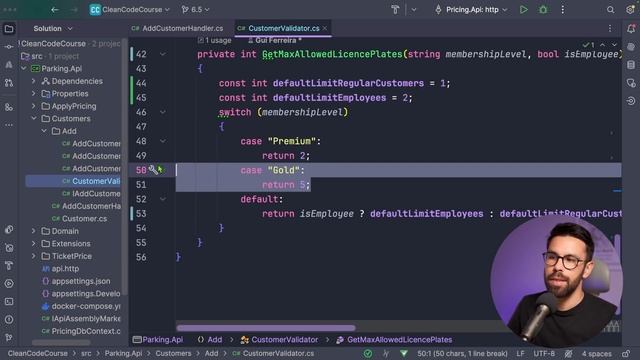Open the CleanCodeCourse project dropdown
The image size is (640, 360).
click(x=129, y=9)
